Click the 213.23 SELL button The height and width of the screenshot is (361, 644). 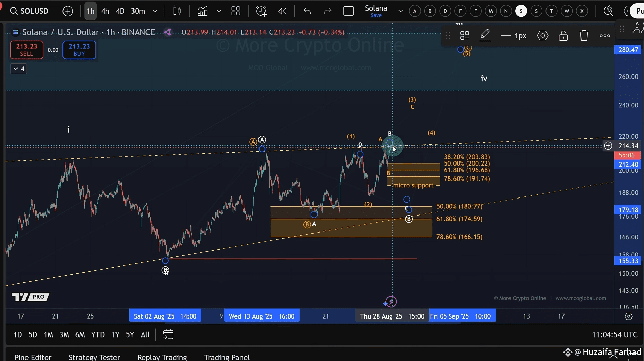[26, 50]
